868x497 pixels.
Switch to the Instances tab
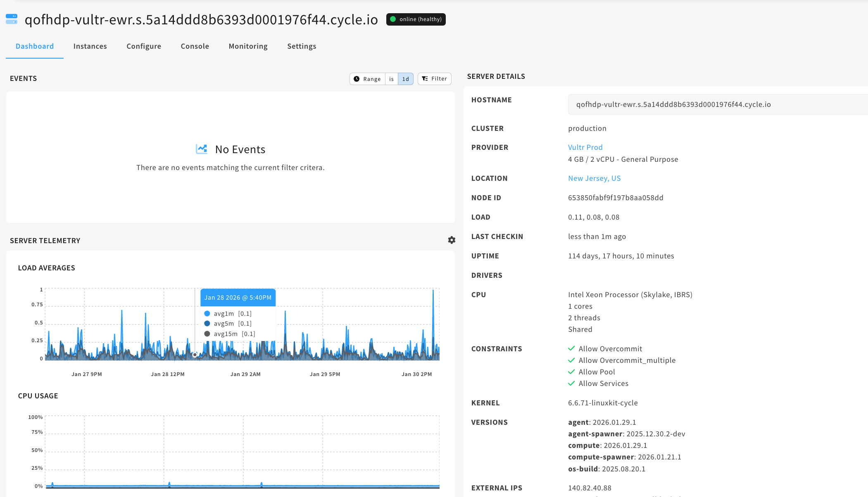(90, 46)
